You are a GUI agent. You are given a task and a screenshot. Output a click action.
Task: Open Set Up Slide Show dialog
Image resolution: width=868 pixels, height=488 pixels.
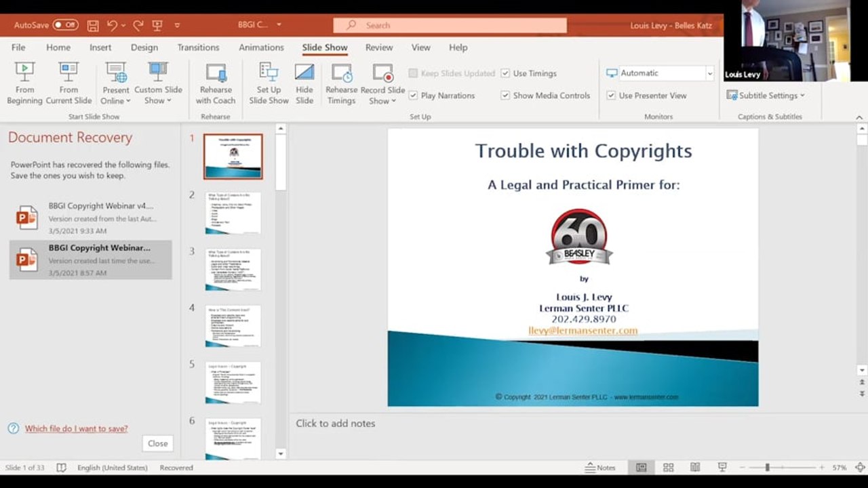click(x=269, y=83)
